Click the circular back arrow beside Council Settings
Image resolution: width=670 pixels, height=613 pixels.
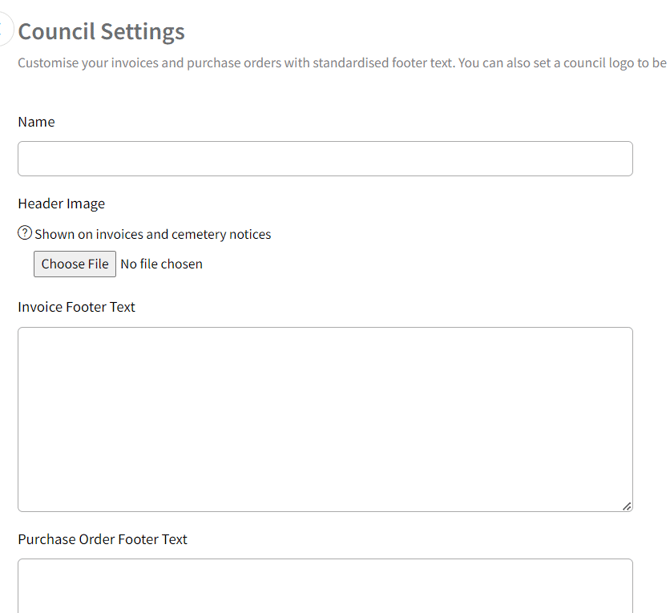(3, 30)
